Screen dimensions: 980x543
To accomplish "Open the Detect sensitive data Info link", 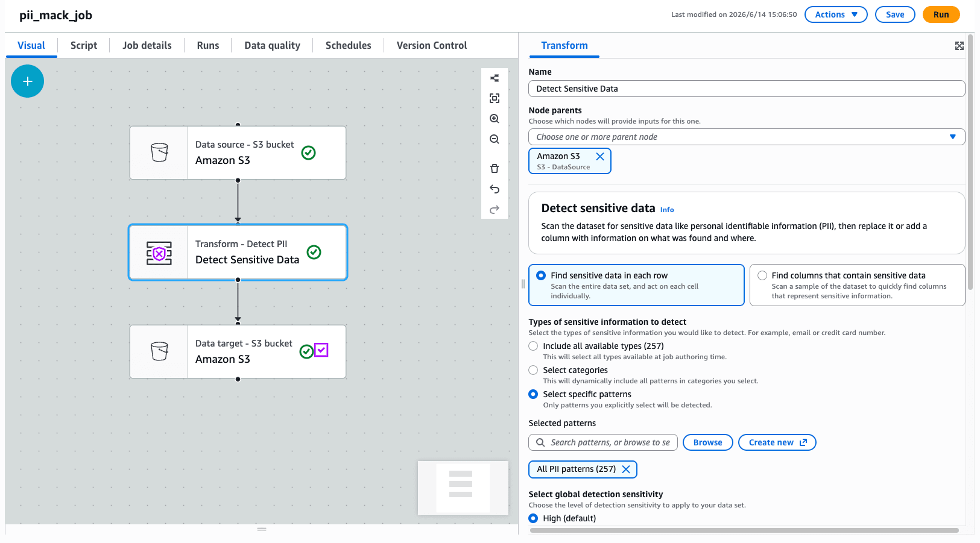I will pyautogui.click(x=667, y=210).
